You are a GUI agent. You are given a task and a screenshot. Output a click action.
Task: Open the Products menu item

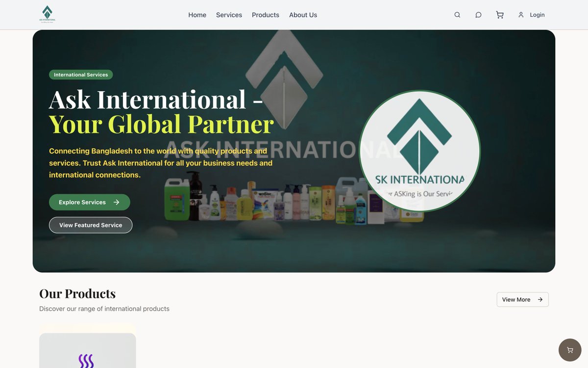[x=266, y=15]
